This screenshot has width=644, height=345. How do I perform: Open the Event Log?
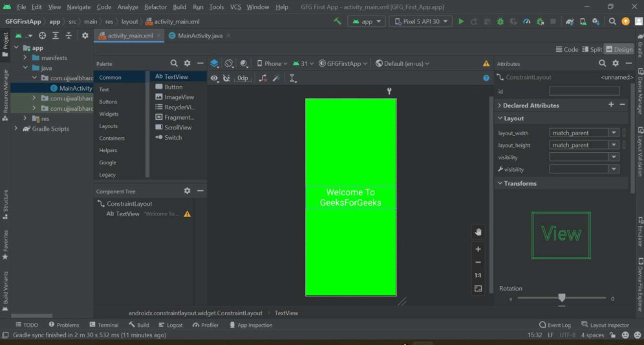pos(555,325)
